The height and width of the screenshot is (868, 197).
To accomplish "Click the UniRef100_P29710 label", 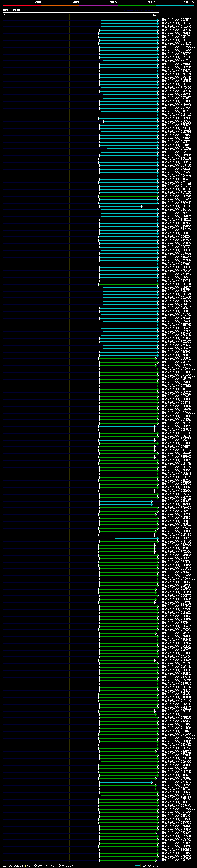I will pyautogui.click(x=176, y=789).
